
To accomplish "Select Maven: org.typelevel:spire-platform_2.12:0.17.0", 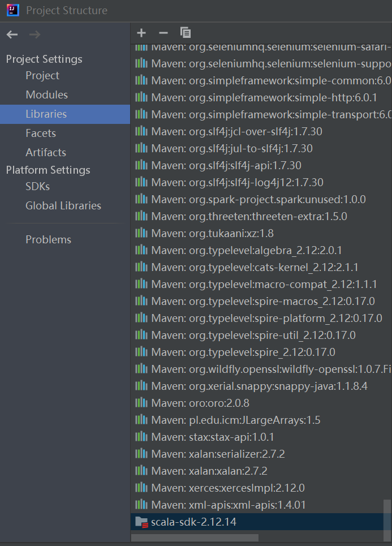I will click(x=261, y=318).
